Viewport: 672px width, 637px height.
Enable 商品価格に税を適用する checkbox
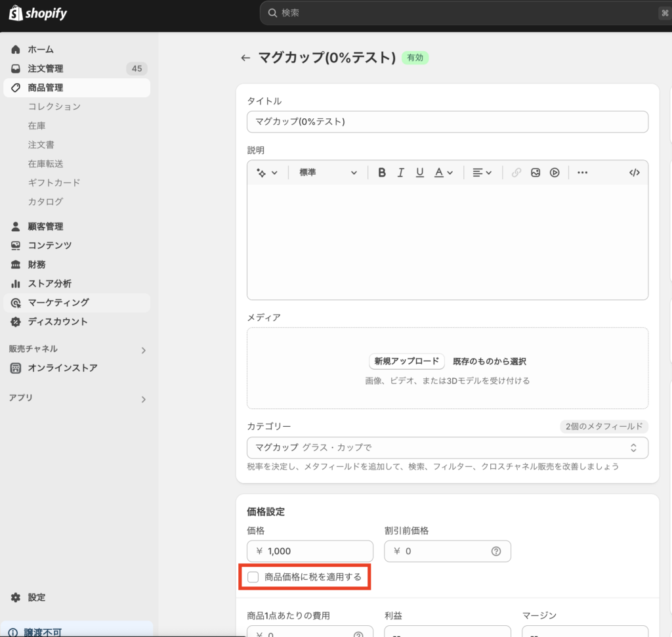point(253,577)
